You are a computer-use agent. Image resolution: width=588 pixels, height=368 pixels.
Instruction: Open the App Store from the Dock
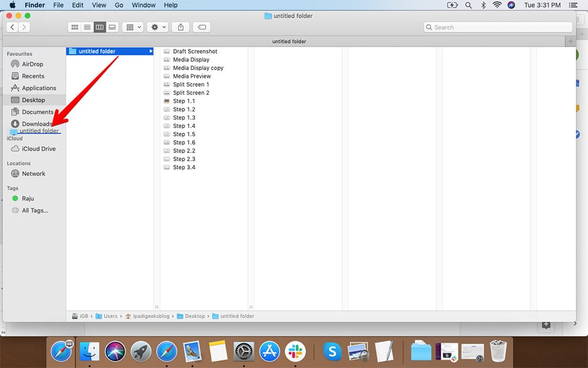tap(269, 352)
